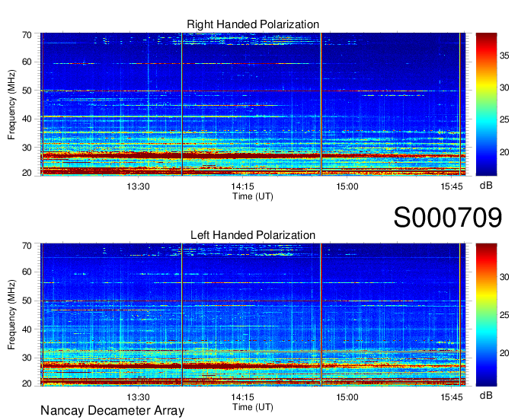The image size is (518, 420).
Task: Click the Right Handed Polarization title
Action: tap(253, 24)
